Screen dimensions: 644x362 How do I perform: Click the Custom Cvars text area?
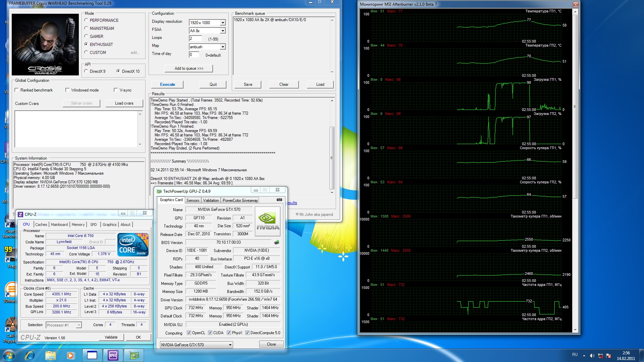click(x=76, y=129)
